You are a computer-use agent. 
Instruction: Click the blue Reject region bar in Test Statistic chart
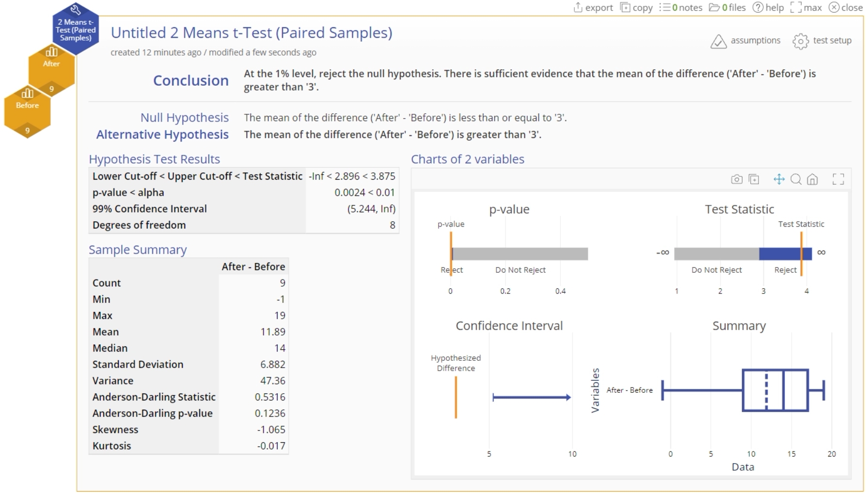pyautogui.click(x=785, y=254)
